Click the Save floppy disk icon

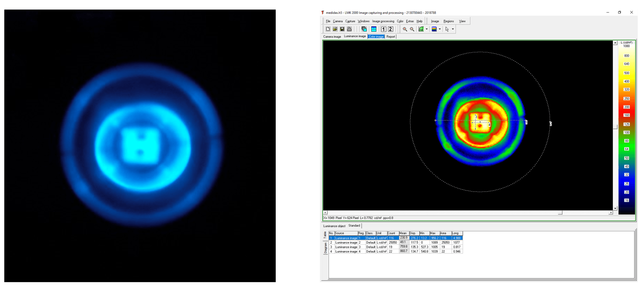[x=342, y=29]
